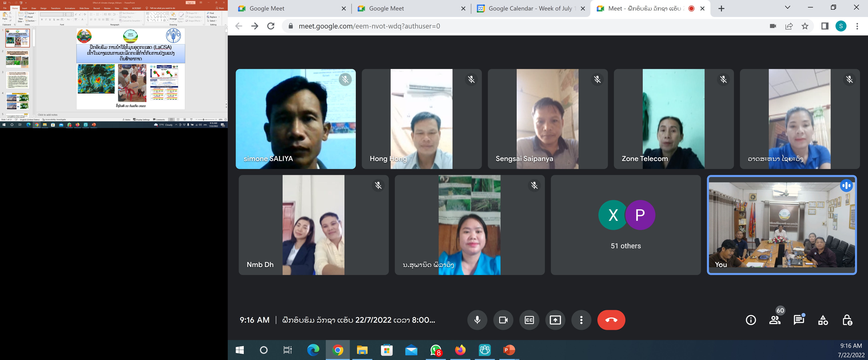Screen dimensions: 868x360
Task: Click Reading View icon in PowerPoint status bar
Action: pos(185,119)
